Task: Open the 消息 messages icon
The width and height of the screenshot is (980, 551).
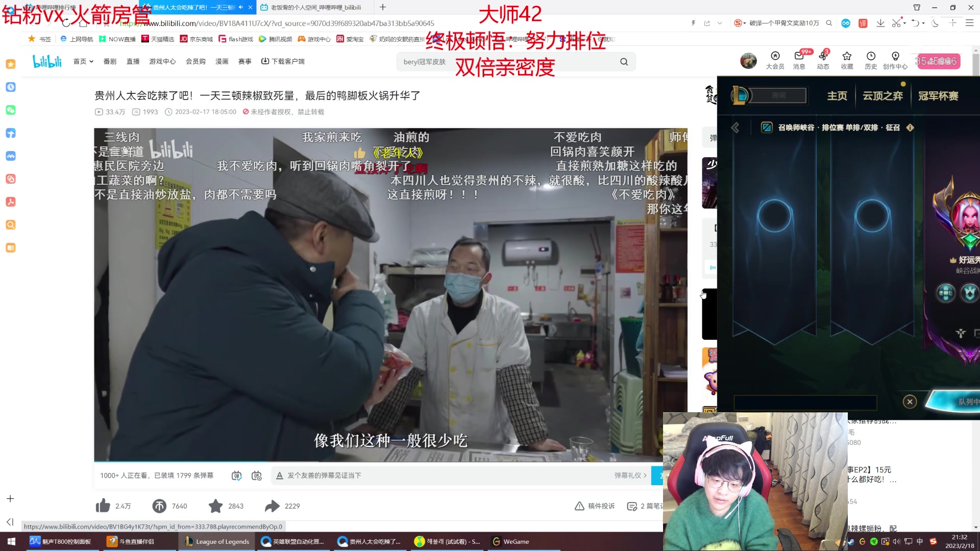Action: pyautogui.click(x=799, y=60)
